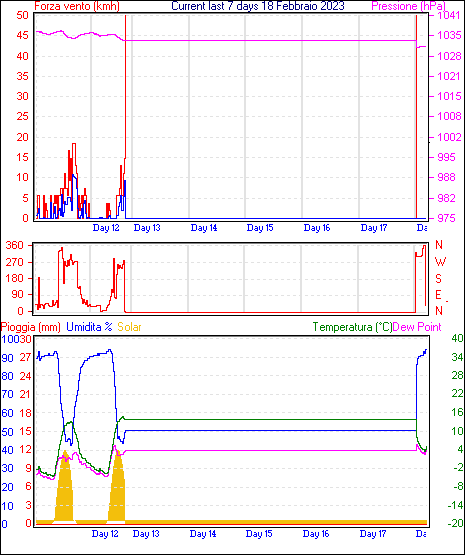
Task: Select the 18 rain axis value
Action: (25, 414)
